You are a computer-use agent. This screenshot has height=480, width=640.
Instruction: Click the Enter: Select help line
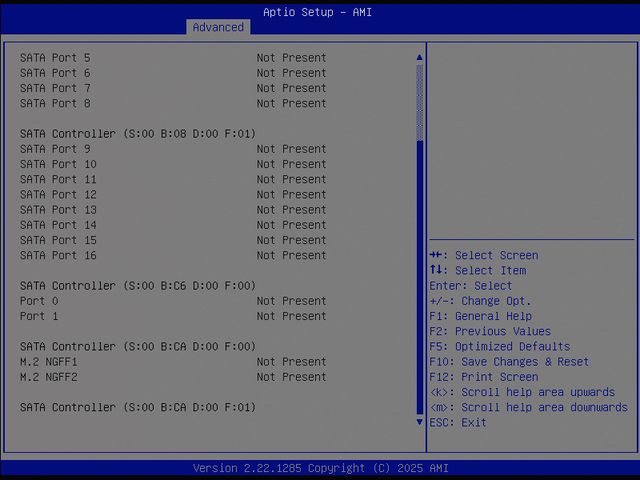pyautogui.click(x=471, y=286)
